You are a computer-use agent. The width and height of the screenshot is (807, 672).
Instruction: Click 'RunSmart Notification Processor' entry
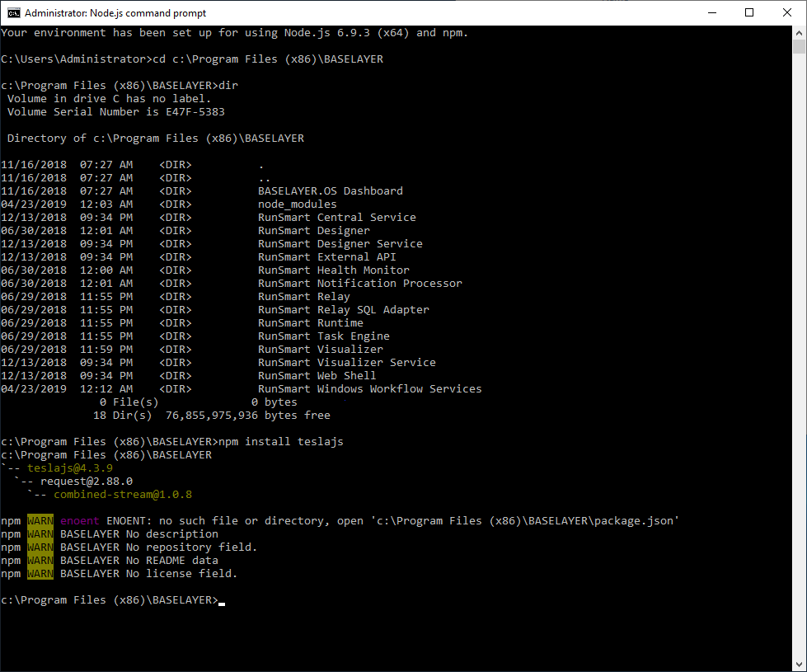coord(360,283)
